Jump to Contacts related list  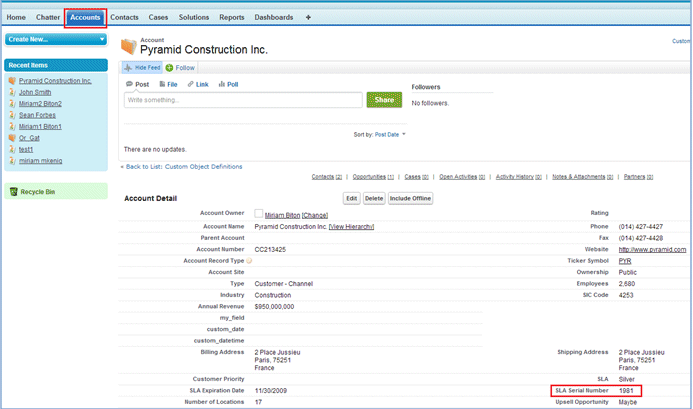click(x=327, y=177)
